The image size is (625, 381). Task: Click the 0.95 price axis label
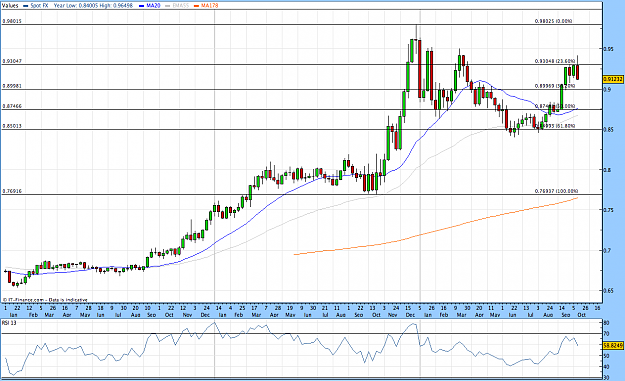point(608,49)
